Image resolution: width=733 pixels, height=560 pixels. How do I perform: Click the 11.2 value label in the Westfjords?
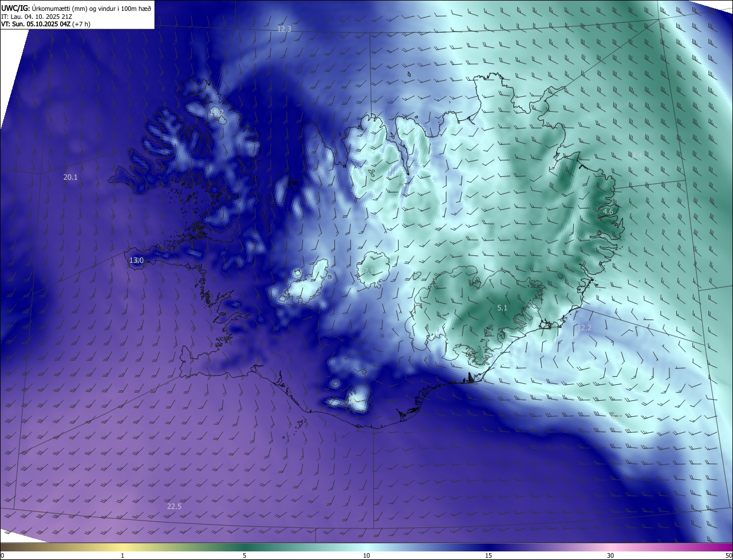click(x=216, y=114)
